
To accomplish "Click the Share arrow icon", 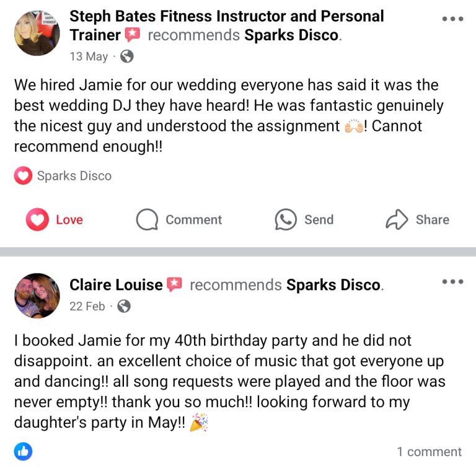I will (x=397, y=219).
